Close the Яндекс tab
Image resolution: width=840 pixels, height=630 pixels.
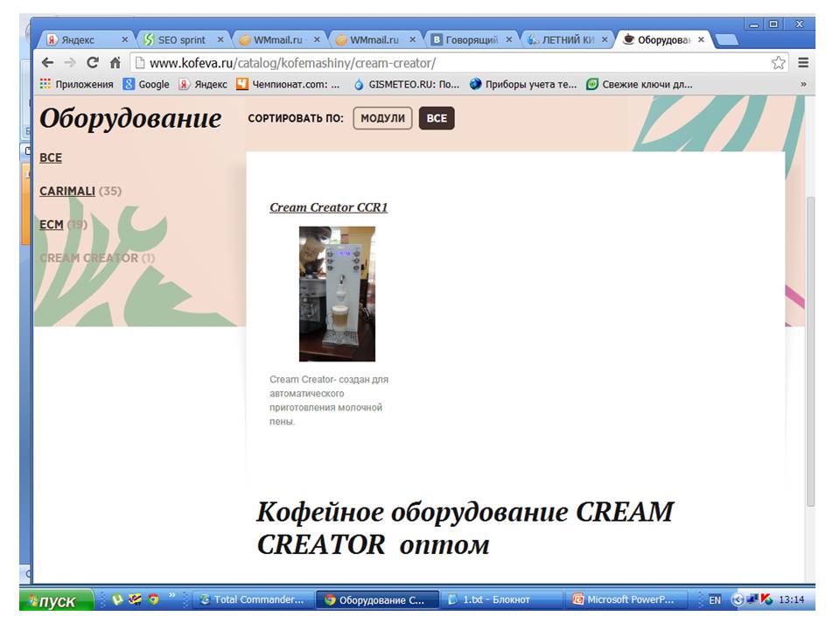point(124,39)
